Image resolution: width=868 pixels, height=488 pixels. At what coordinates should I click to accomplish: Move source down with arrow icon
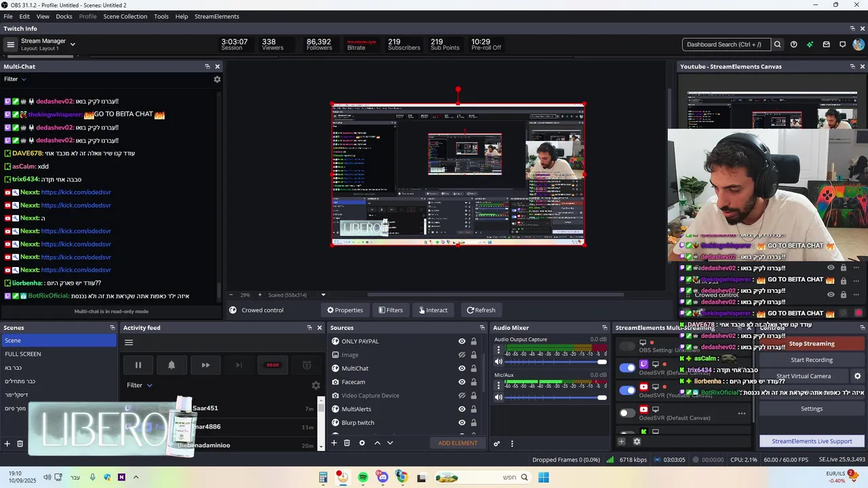[390, 443]
